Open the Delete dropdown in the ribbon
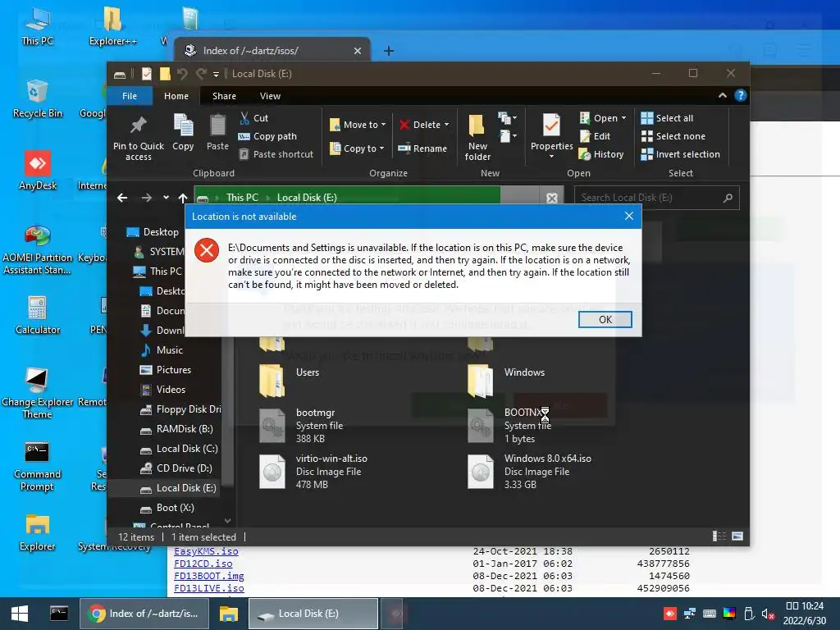 point(424,125)
